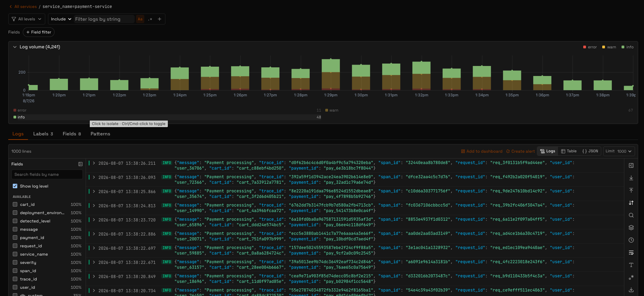Collapse the Log volume panel

point(15,47)
